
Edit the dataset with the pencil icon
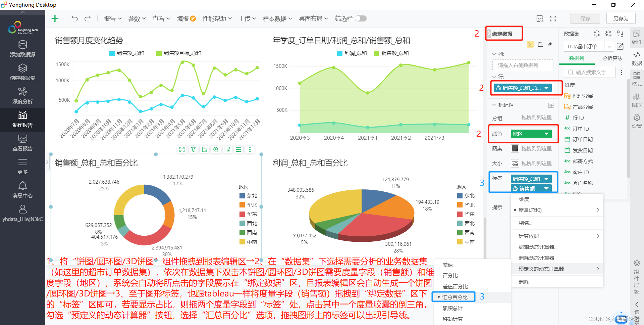click(x=620, y=46)
